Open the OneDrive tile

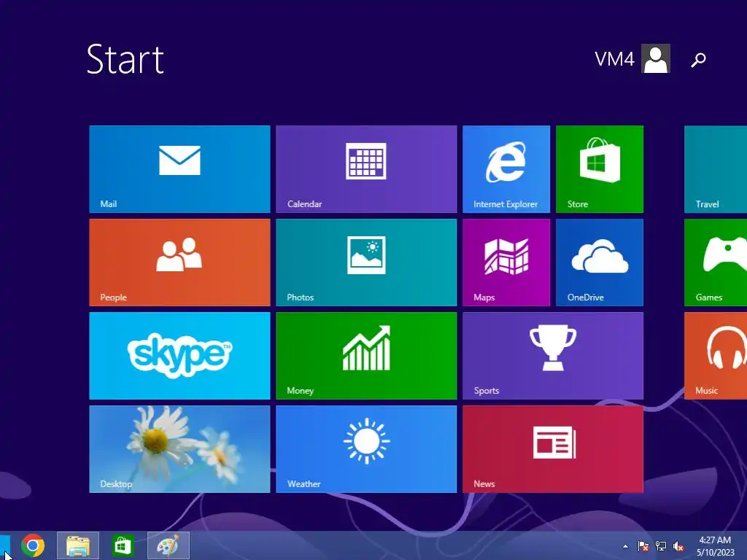click(600, 262)
